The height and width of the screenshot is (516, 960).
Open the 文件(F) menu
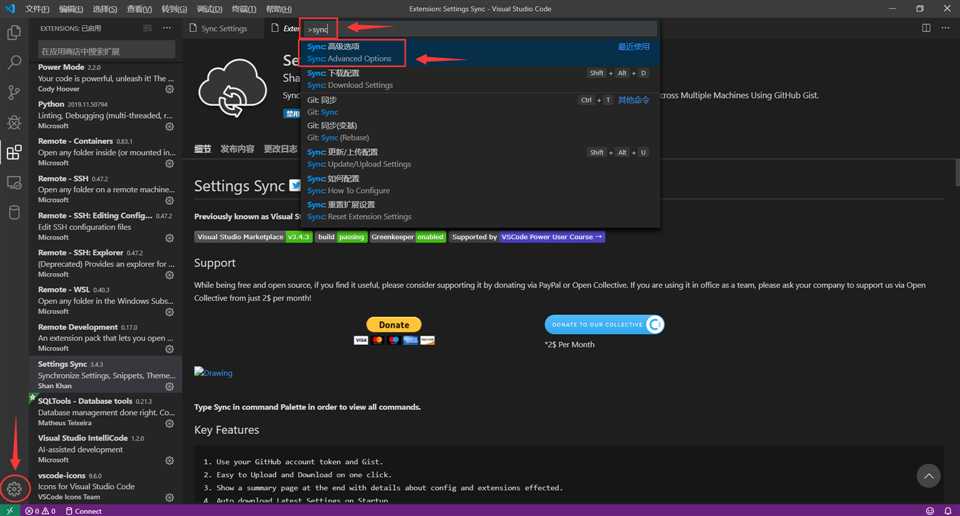[x=37, y=9]
